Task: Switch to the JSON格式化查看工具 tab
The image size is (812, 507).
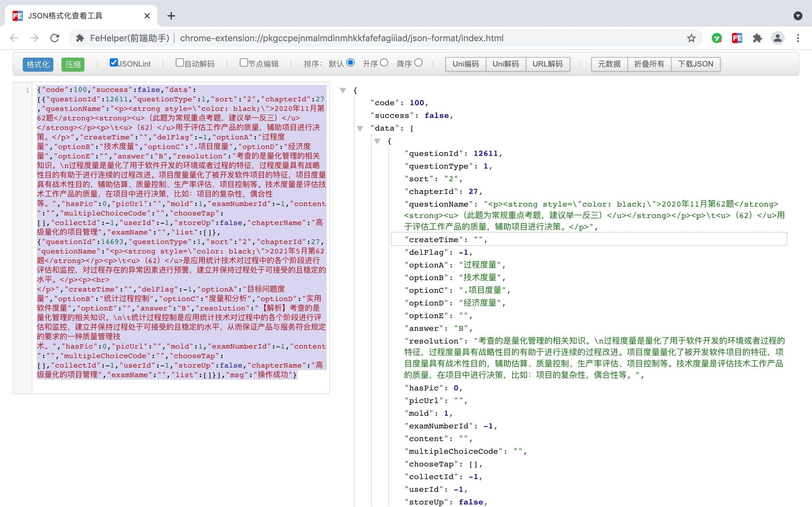Action: tap(65, 16)
